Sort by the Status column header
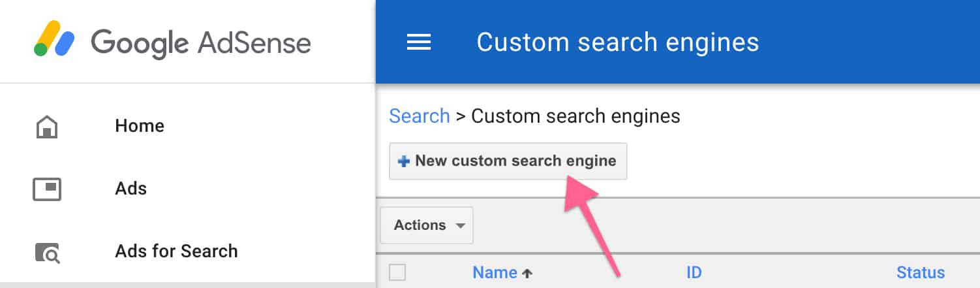980x288 pixels. (921, 272)
